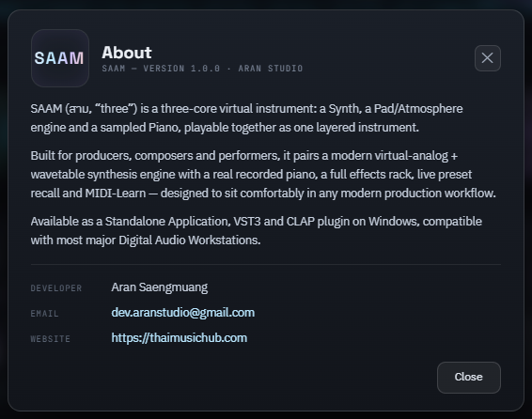The width and height of the screenshot is (532, 419).
Task: Click the Close button
Action: [x=468, y=378]
